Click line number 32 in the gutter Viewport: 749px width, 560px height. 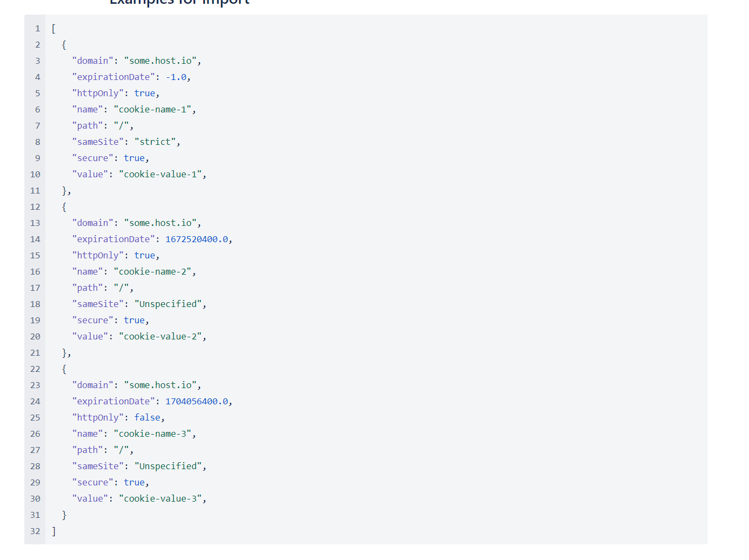coord(35,531)
